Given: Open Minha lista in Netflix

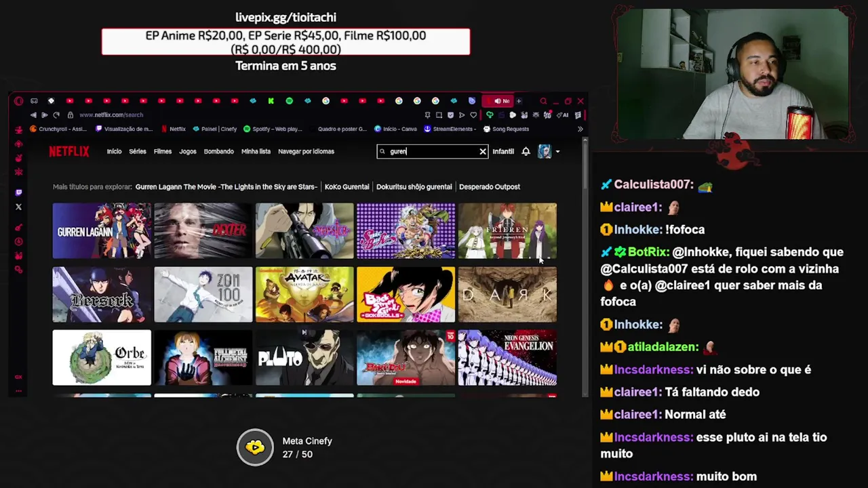Looking at the screenshot, I should click(256, 152).
